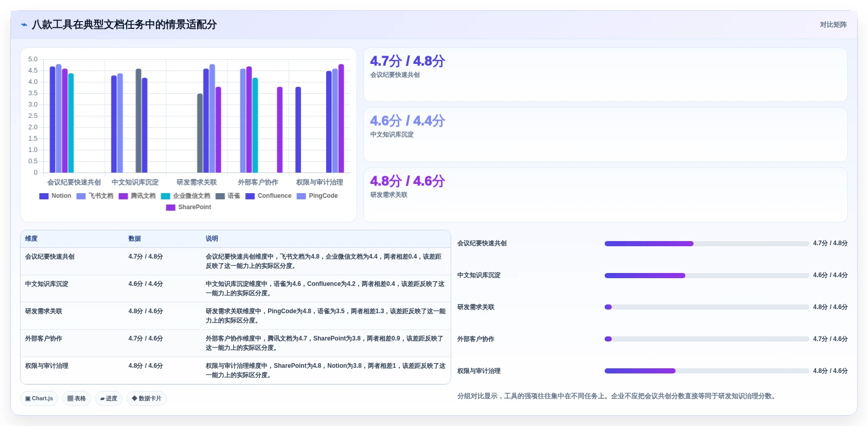Click 会议纪要快速共创 progress bar
868x426 pixels.
point(706,243)
